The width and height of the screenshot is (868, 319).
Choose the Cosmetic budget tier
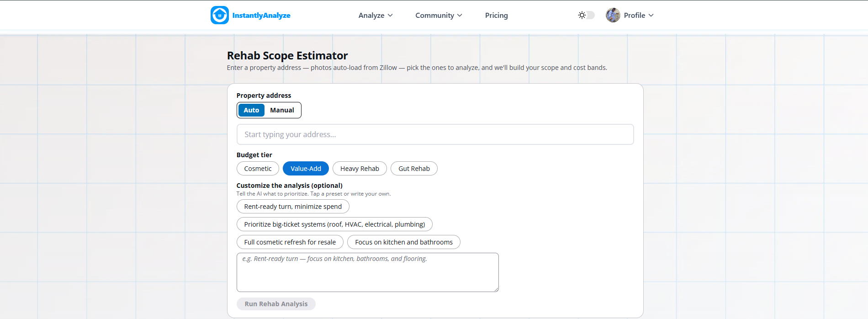[258, 169]
